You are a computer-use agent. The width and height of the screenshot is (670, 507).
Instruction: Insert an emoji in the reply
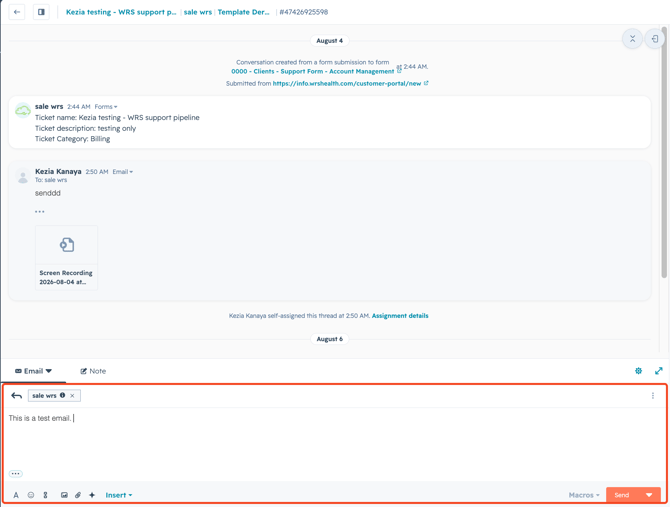[31, 495]
